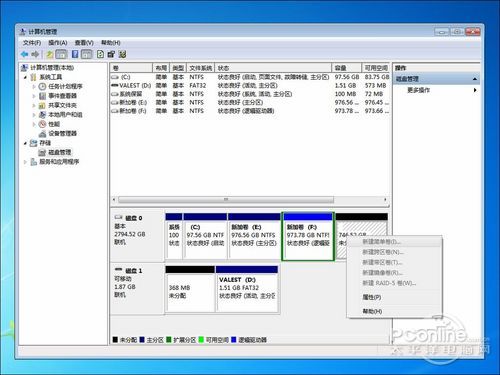Select the VALEST (D:) volume list row
The width and height of the screenshot is (500, 375).
[250, 86]
